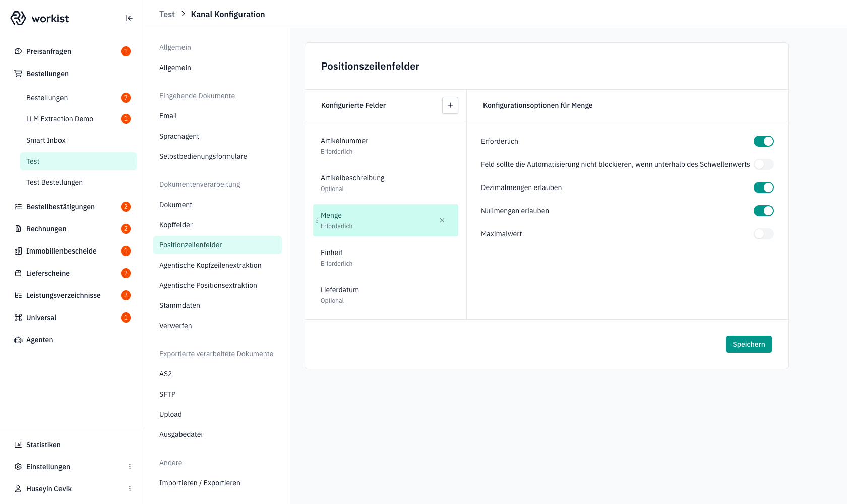Go to Rechnungen section
847x504 pixels.
(x=72, y=229)
